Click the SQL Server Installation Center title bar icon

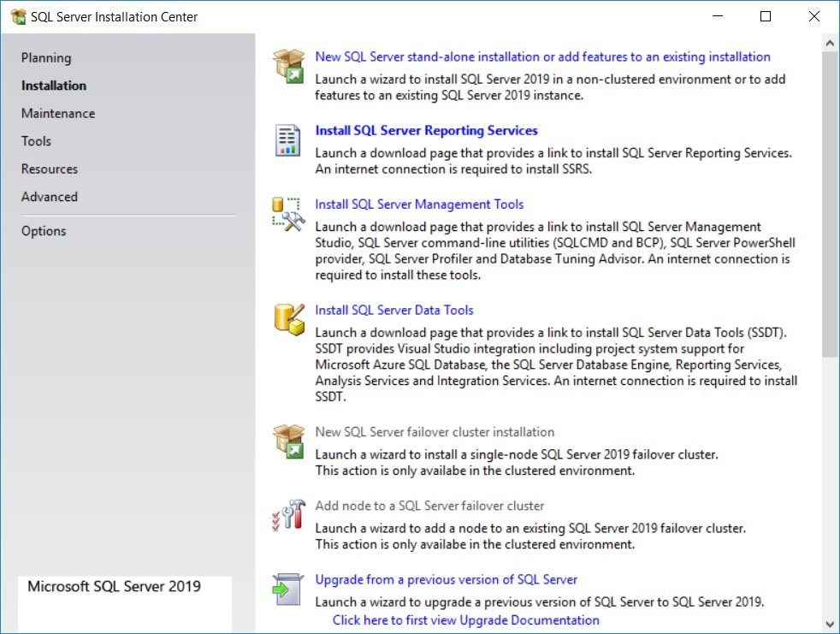pyautogui.click(x=17, y=16)
